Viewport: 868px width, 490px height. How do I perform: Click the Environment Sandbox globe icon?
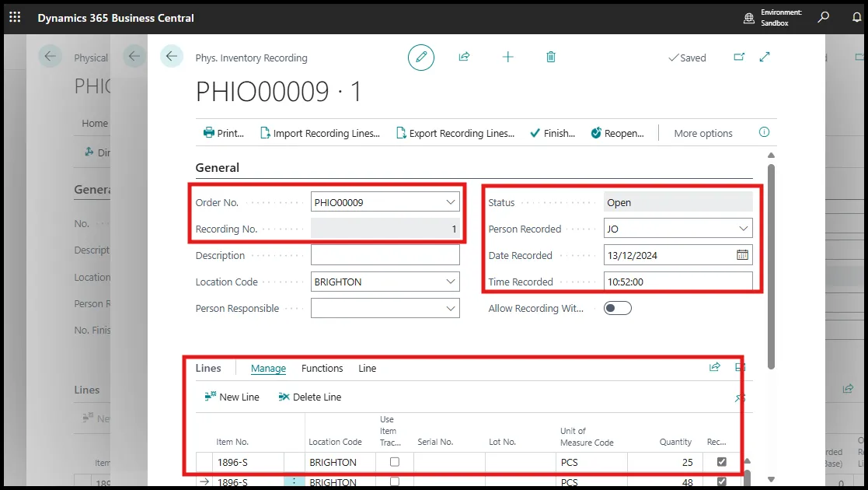pyautogui.click(x=749, y=19)
